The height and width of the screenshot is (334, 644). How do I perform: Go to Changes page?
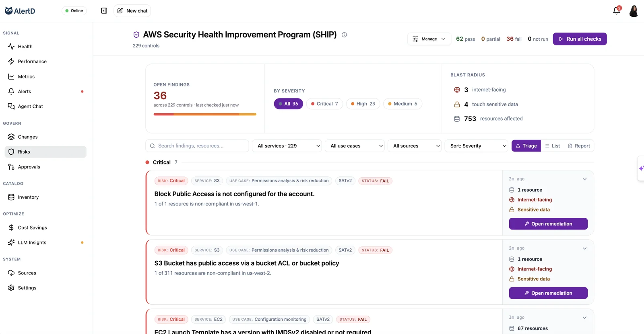tap(45, 137)
